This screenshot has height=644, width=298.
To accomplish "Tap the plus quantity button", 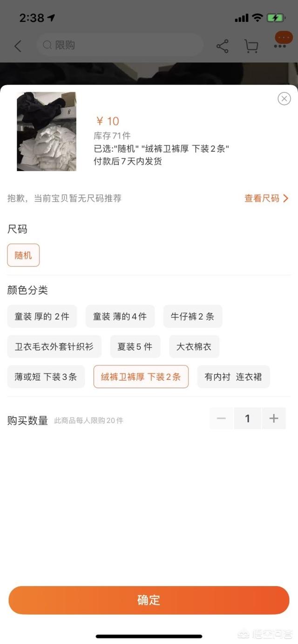I will (x=274, y=418).
